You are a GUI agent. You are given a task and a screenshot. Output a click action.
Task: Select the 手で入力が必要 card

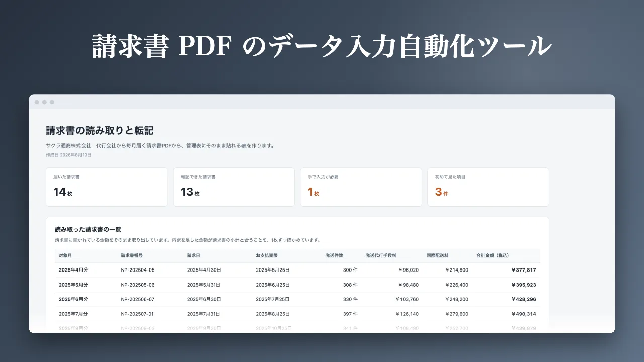pos(361,187)
